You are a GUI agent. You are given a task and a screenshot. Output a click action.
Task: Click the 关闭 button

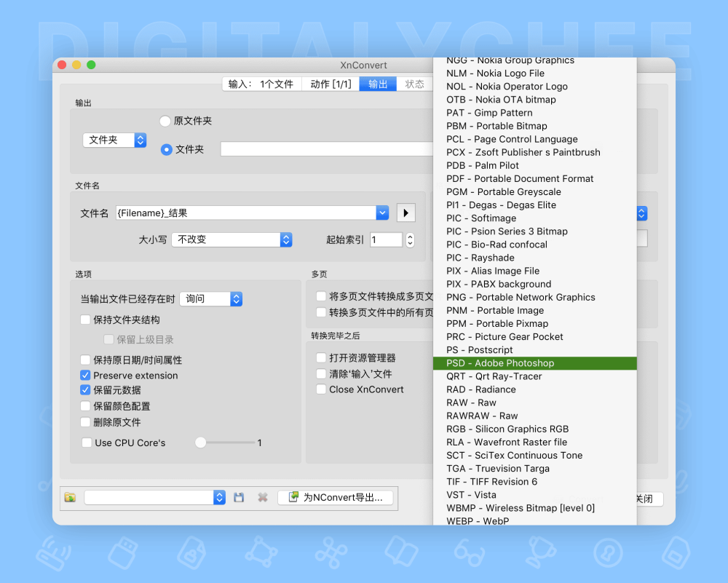pos(649,499)
